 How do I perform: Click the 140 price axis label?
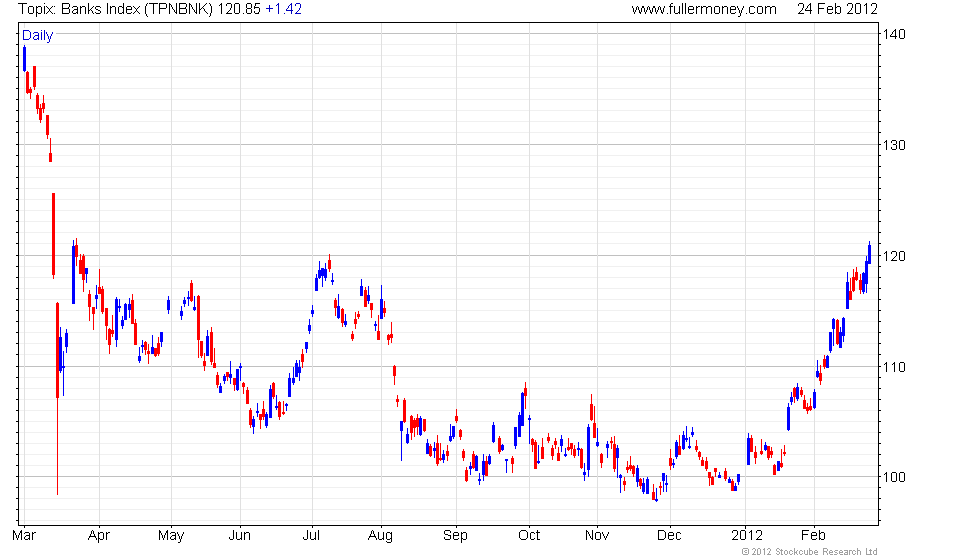pos(893,34)
